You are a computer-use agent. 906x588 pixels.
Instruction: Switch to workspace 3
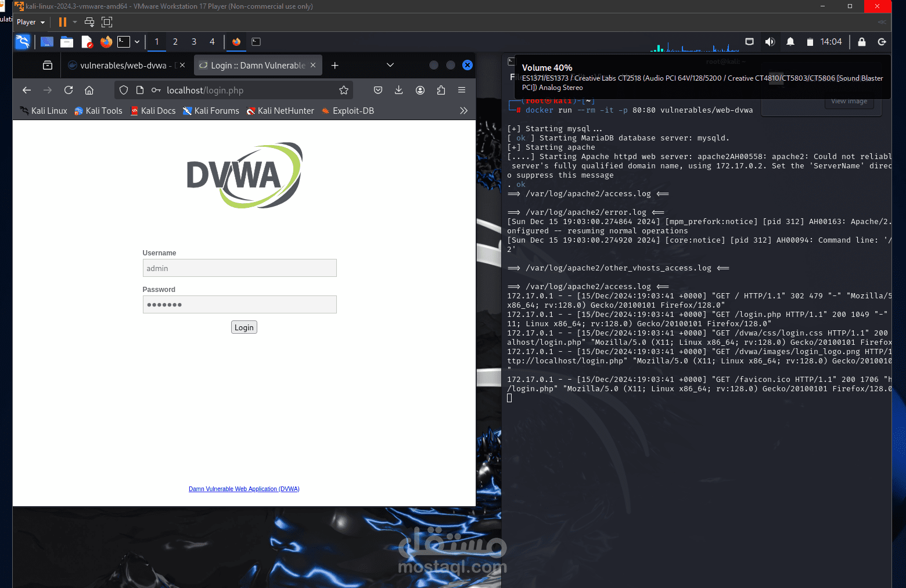tap(194, 42)
